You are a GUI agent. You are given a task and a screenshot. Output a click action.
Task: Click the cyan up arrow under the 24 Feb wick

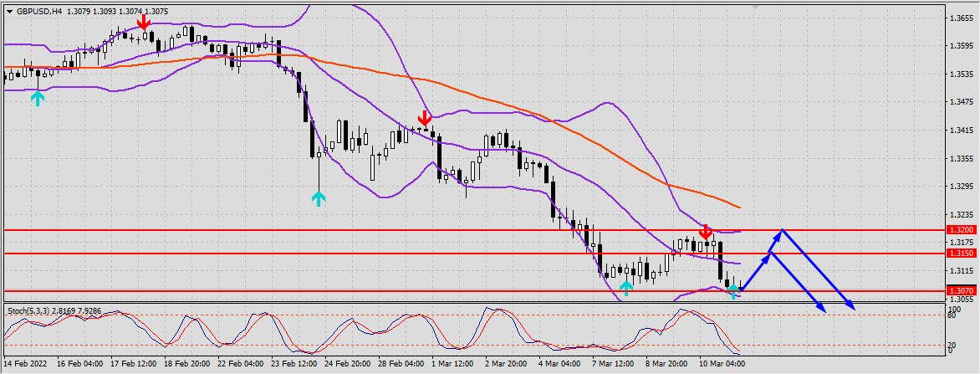[319, 198]
